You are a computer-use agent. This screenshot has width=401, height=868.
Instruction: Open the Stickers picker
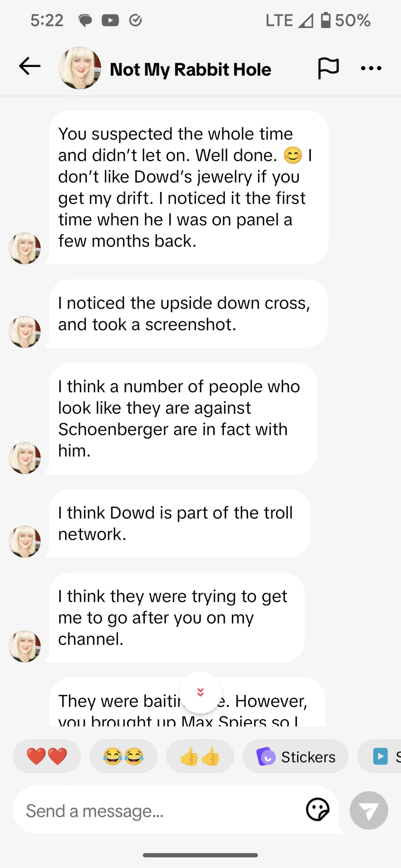pyautogui.click(x=295, y=756)
